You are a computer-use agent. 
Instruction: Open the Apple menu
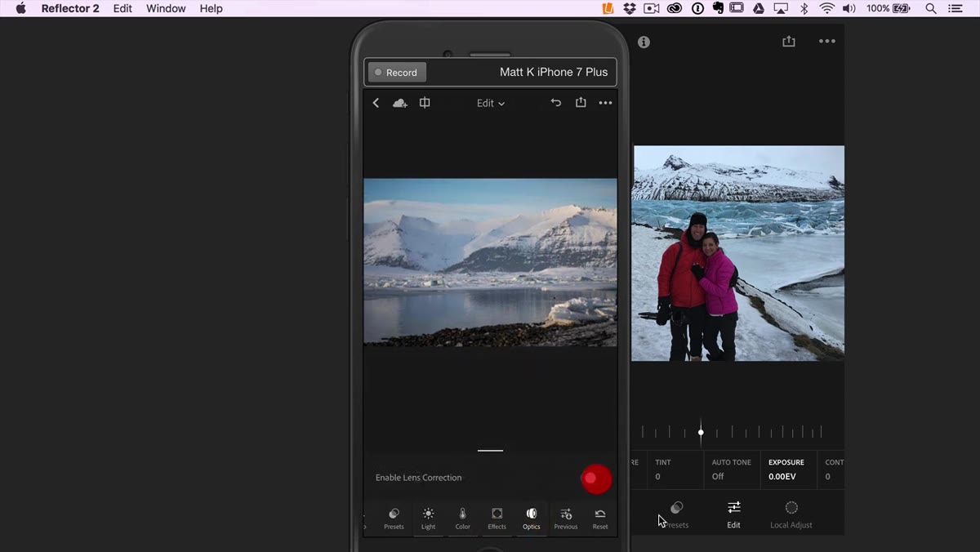(x=21, y=8)
